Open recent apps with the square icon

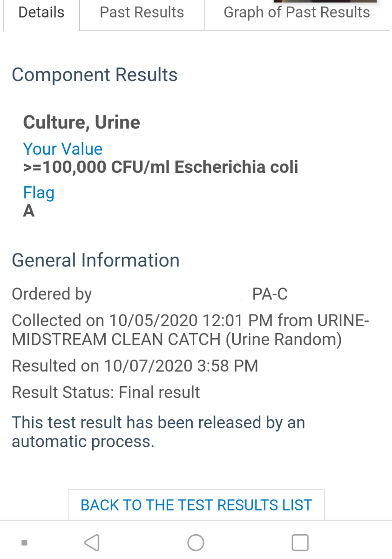(300, 542)
